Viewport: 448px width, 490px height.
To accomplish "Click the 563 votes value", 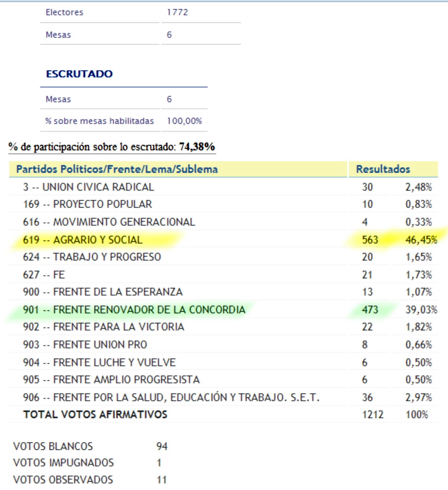I will 370,240.
